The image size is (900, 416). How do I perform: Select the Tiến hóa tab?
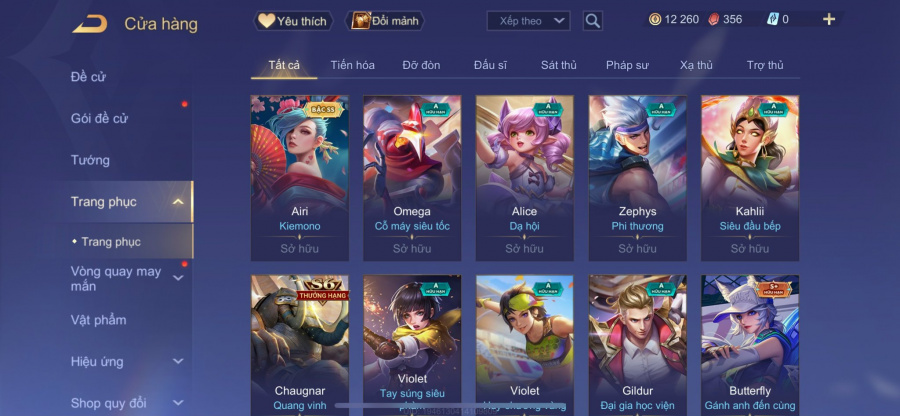[x=352, y=65]
